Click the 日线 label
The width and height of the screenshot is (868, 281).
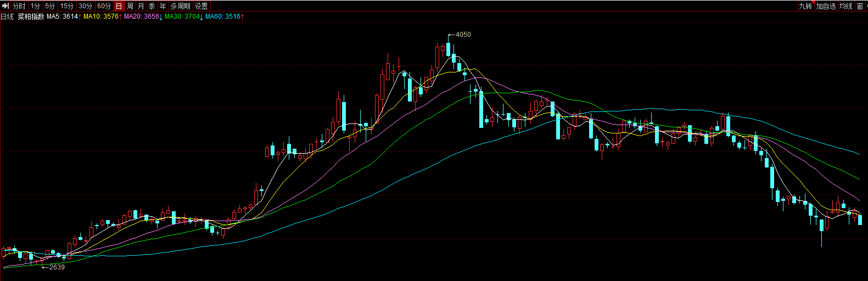[x=7, y=16]
